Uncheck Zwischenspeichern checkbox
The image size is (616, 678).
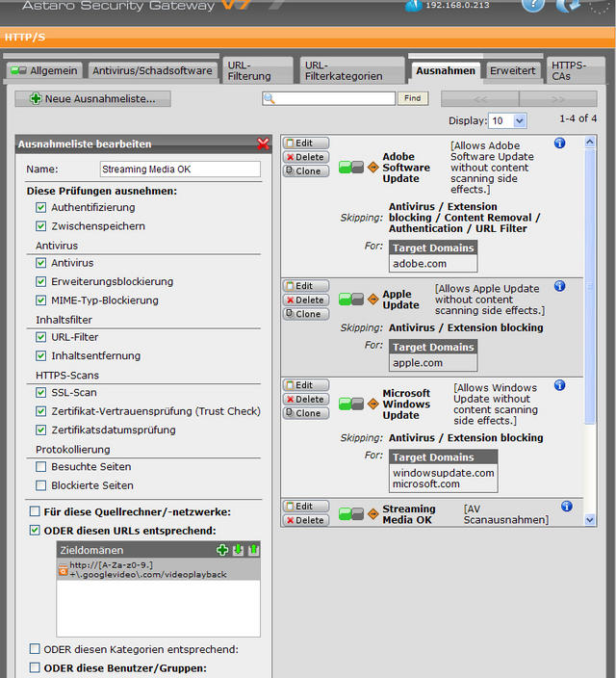[x=41, y=226]
